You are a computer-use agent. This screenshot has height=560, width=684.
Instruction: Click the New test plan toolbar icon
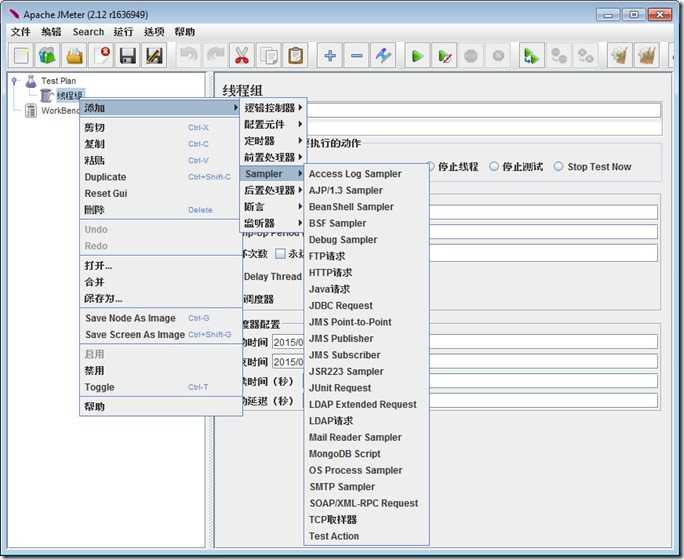21,55
